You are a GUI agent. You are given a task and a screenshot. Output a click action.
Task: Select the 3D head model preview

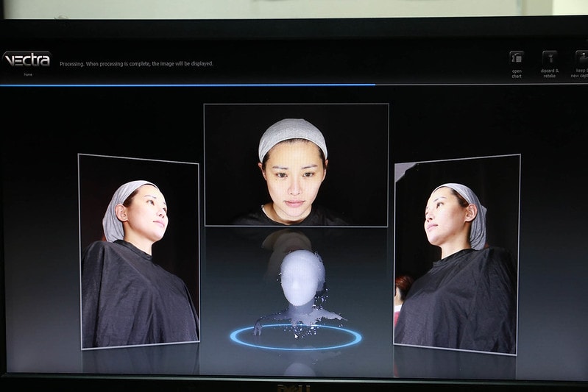click(x=302, y=283)
